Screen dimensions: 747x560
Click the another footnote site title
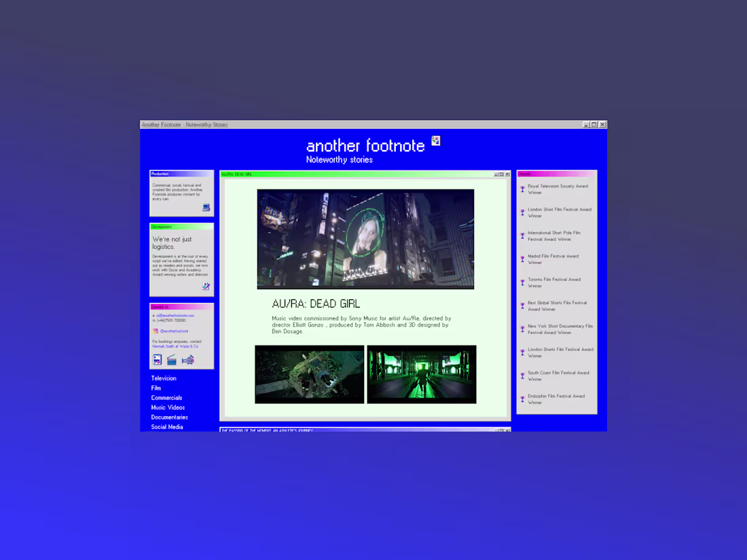click(x=365, y=145)
